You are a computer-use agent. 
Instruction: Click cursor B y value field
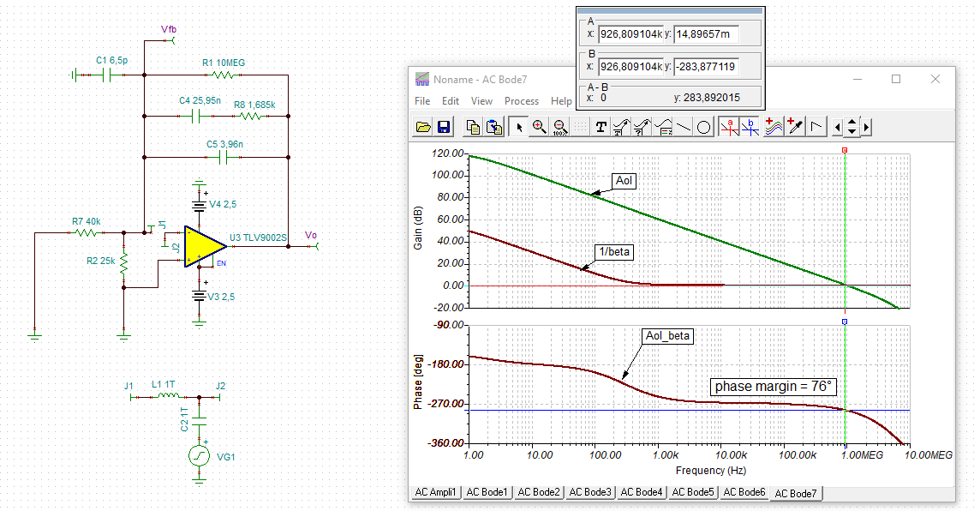[x=706, y=66]
